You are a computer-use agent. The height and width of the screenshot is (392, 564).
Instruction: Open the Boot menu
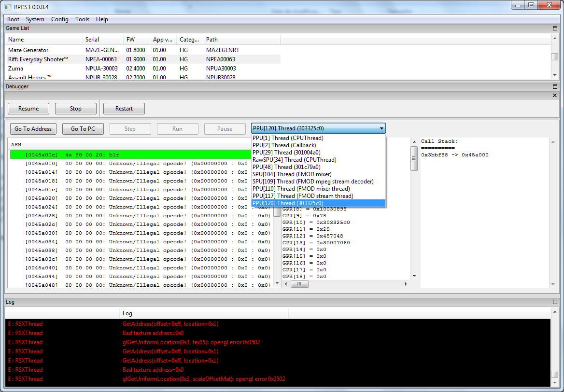[x=13, y=19]
